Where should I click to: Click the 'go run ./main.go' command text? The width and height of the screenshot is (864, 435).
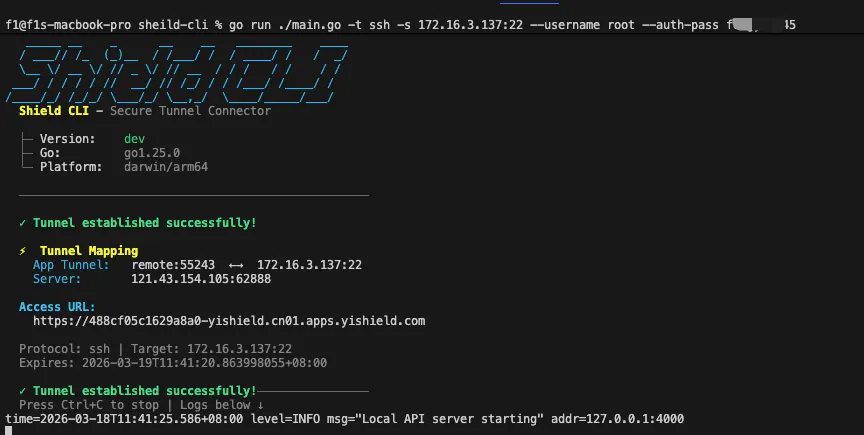point(285,25)
